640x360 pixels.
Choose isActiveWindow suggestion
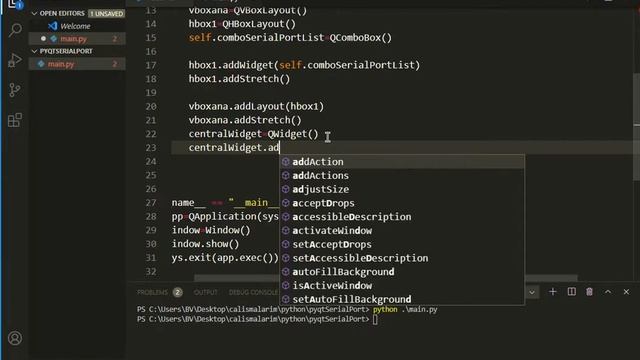[x=402, y=286]
